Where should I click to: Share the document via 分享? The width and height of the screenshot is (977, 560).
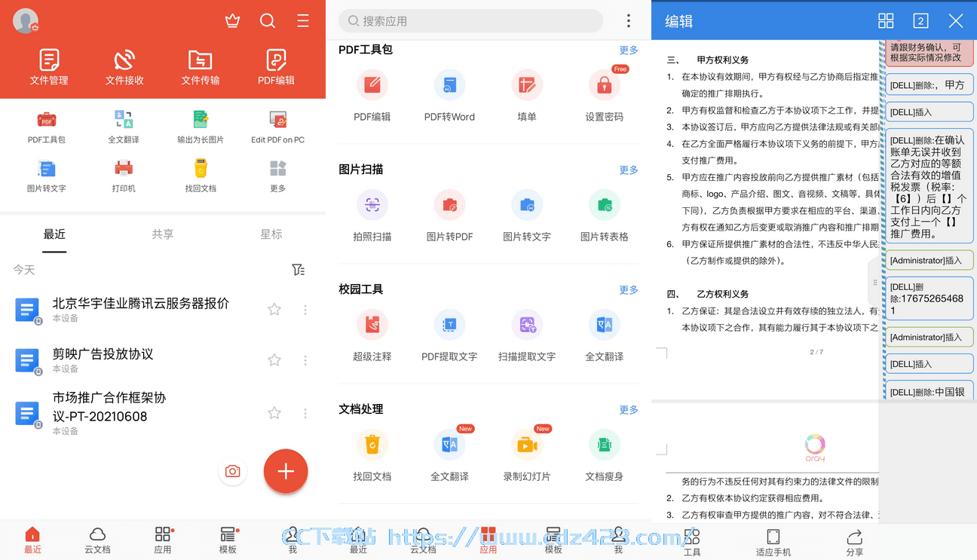click(x=855, y=542)
